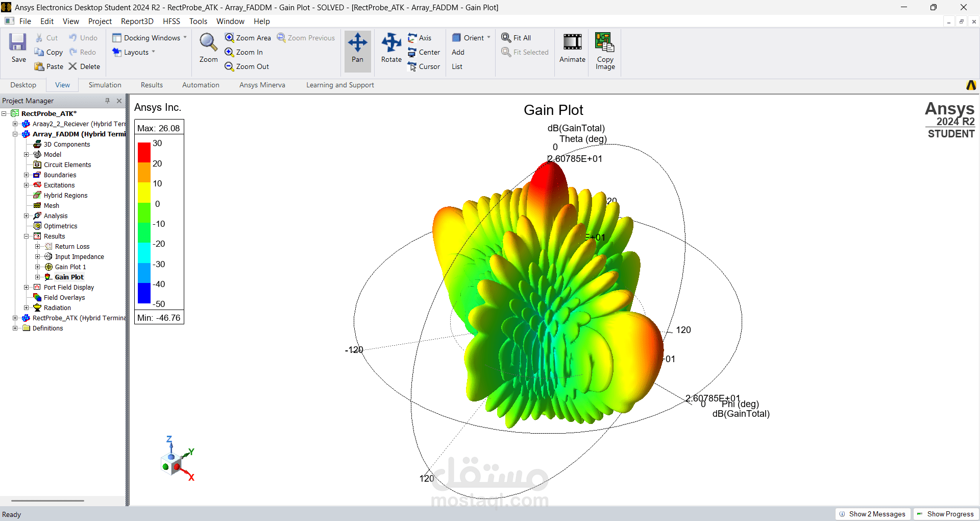The image size is (980, 521).
Task: Open the Orient dropdown
Action: [488, 37]
